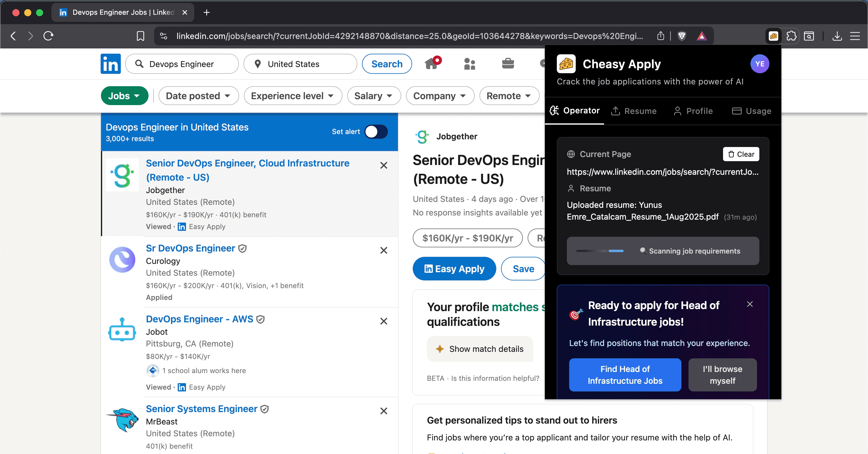This screenshot has height=454, width=868.
Task: Open the Remote filter dropdown
Action: pyautogui.click(x=509, y=96)
